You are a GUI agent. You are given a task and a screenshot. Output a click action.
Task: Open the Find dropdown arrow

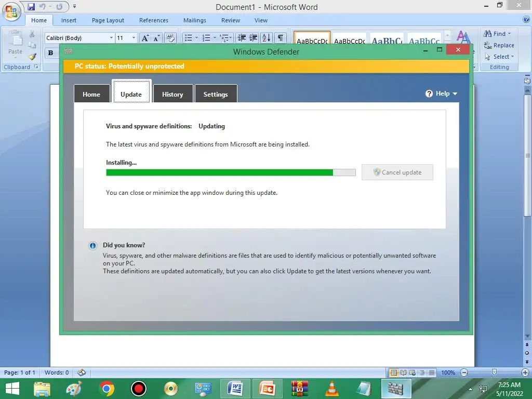(x=509, y=34)
